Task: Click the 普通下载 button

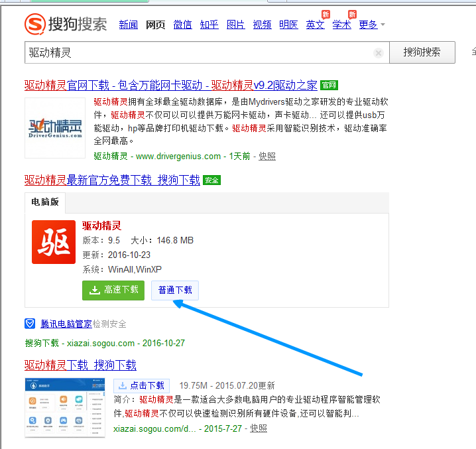Action: click(175, 290)
